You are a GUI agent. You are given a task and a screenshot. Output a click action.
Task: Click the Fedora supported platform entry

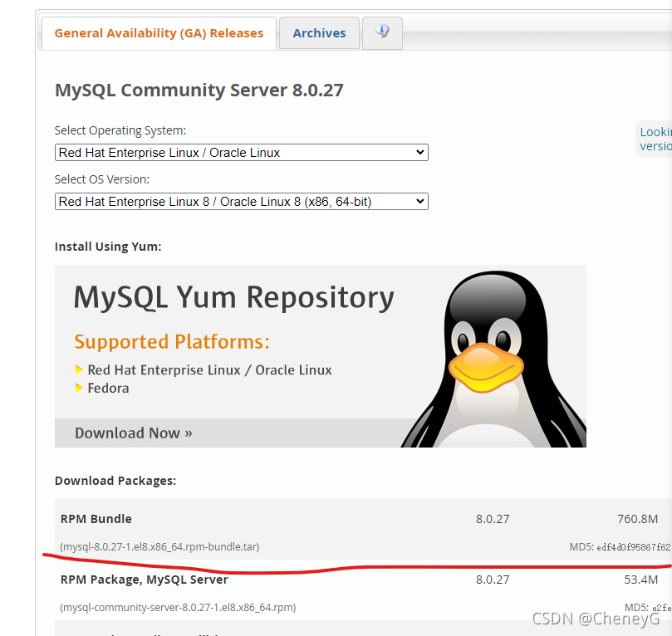108,388
